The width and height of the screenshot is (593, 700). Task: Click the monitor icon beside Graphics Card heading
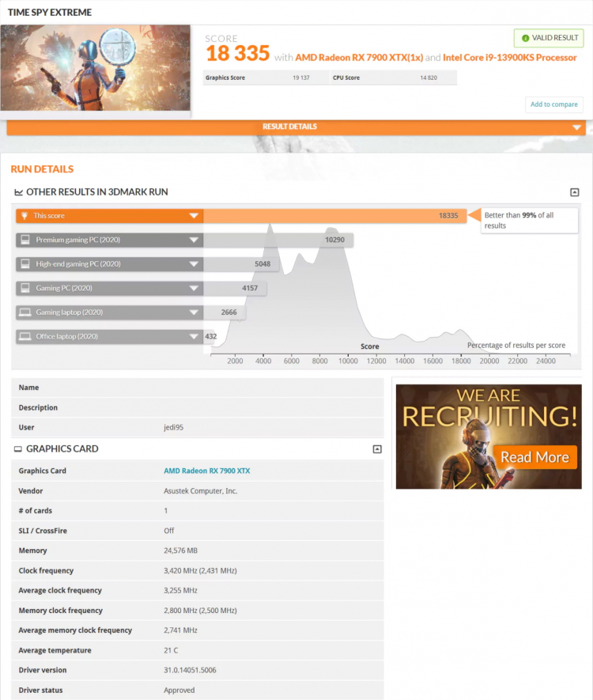click(18, 449)
